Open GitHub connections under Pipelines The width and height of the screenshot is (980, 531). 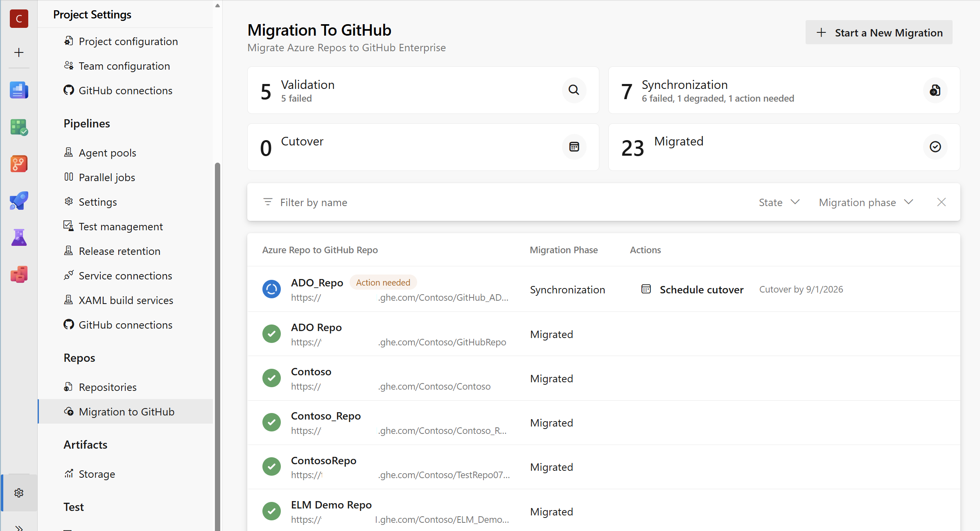125,325
